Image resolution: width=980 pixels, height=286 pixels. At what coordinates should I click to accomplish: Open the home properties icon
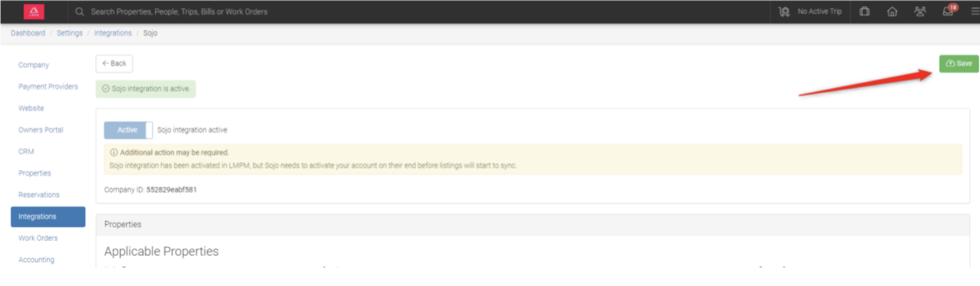click(x=892, y=12)
